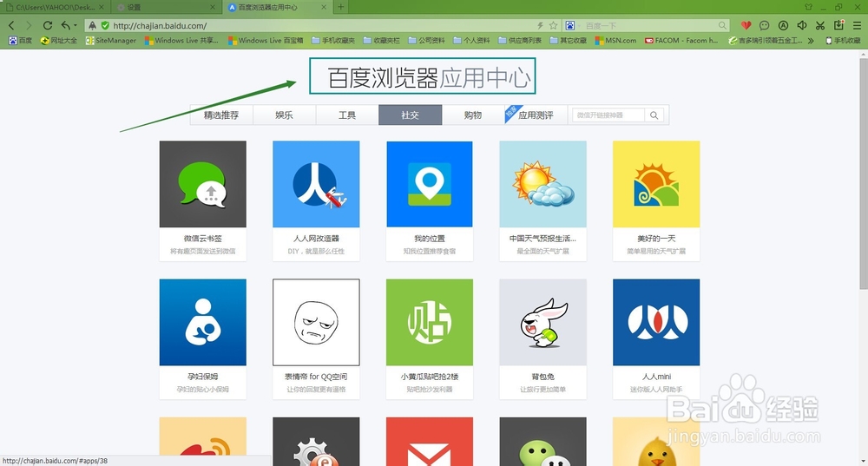The image size is (868, 466).
Task: Open the downloads toolbar icon
Action: coord(839,25)
